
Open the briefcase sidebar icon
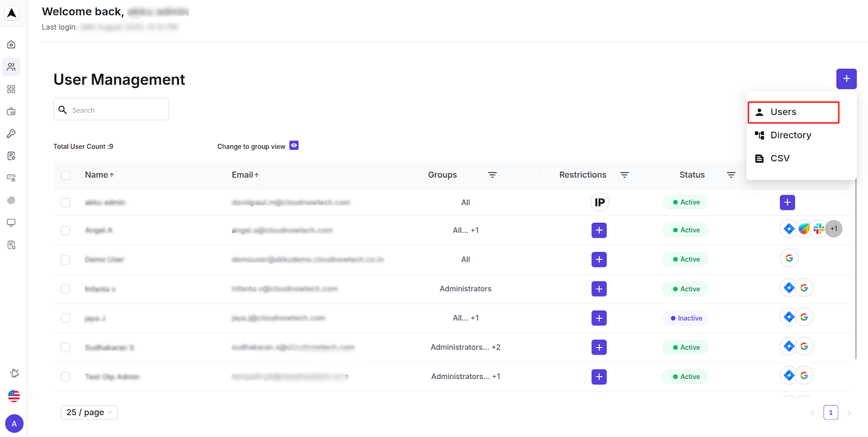pyautogui.click(x=11, y=111)
